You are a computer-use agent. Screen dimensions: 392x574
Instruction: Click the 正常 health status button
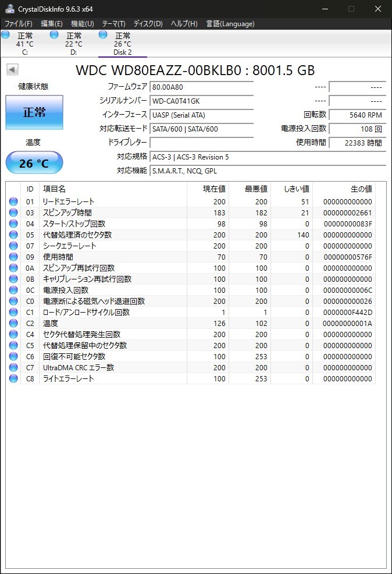point(34,112)
